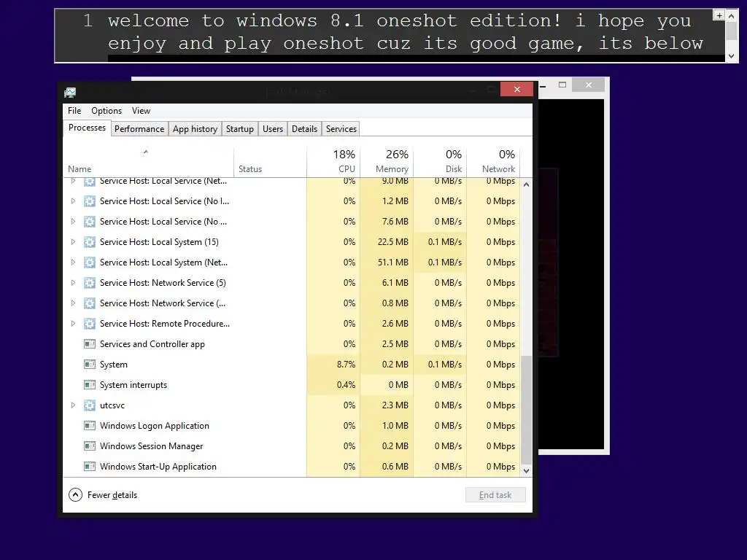
Task: Click gear icon of Service Host: Remote Procedure
Action: (x=89, y=324)
